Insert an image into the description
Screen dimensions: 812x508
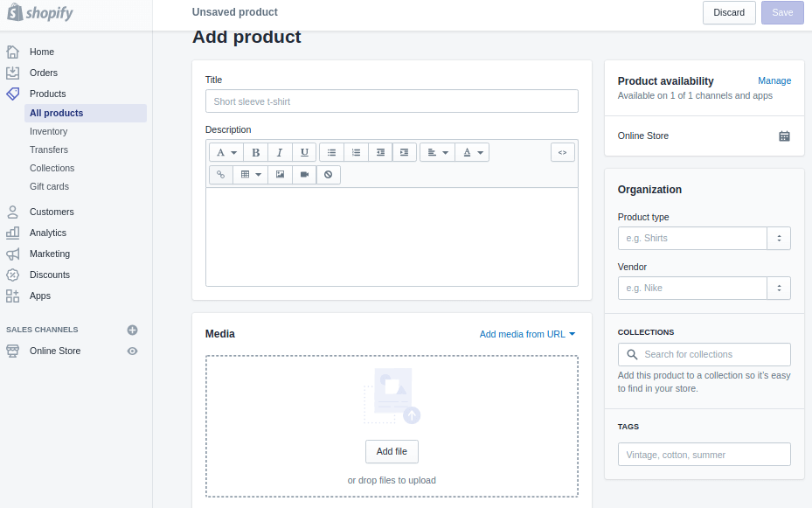(281, 174)
